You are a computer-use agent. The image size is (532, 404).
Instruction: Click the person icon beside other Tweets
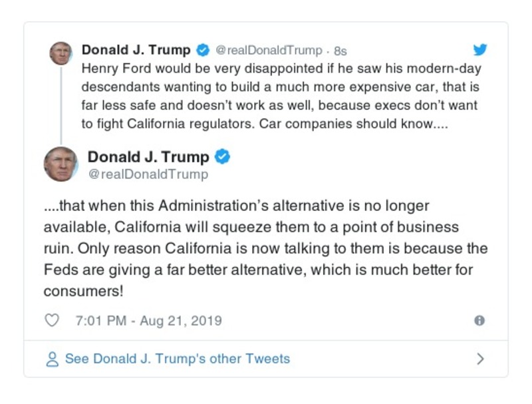[53, 359]
